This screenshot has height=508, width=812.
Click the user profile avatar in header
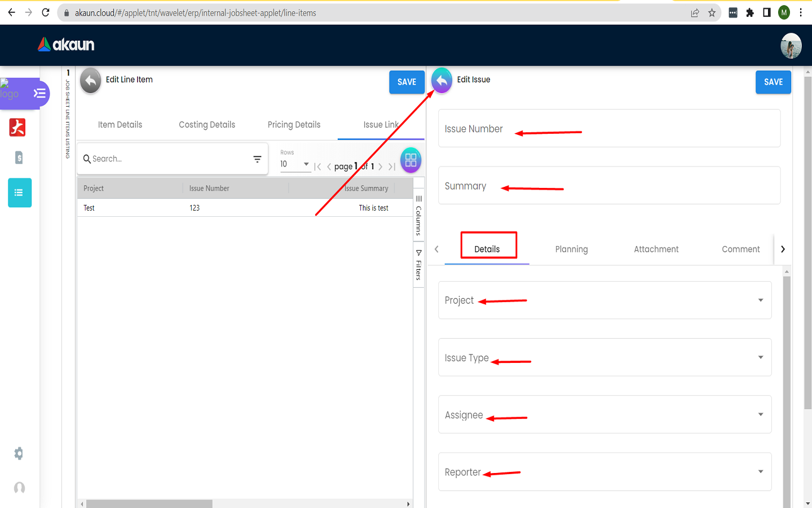[791, 46]
